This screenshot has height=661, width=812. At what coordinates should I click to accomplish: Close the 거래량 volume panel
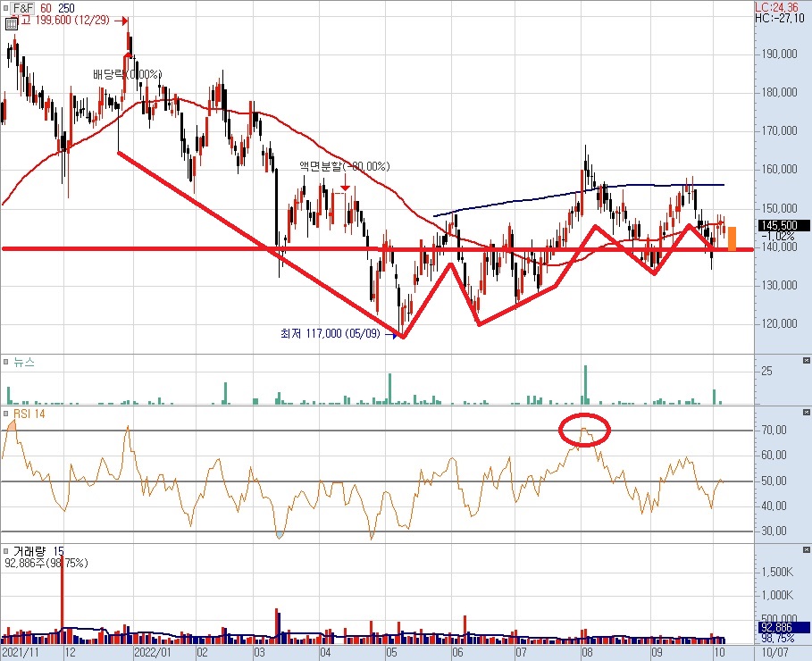pyautogui.click(x=807, y=549)
